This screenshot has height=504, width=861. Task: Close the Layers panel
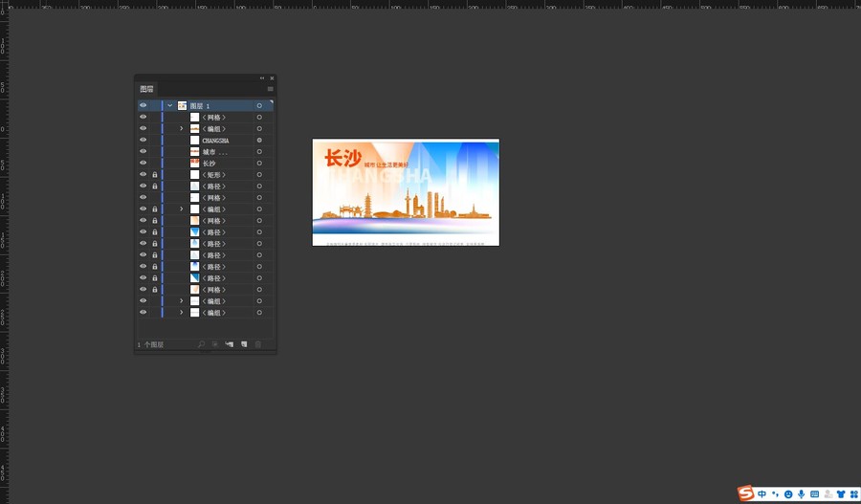coord(272,78)
